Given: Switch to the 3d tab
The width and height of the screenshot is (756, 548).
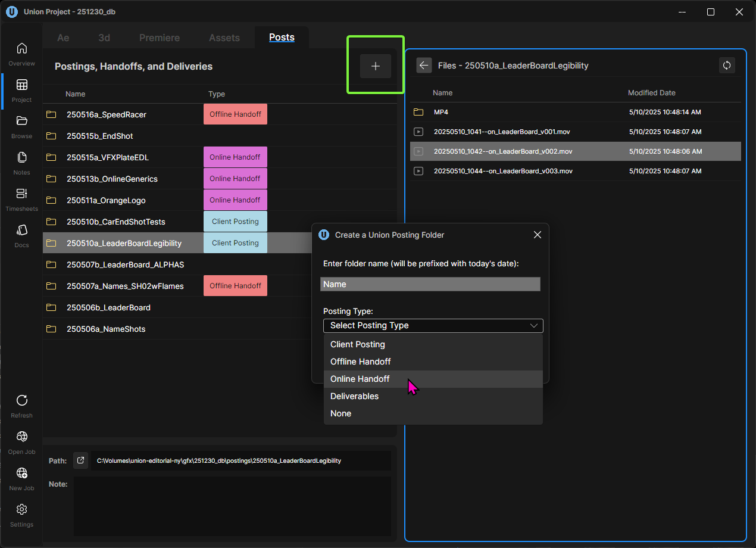Looking at the screenshot, I should tap(104, 38).
